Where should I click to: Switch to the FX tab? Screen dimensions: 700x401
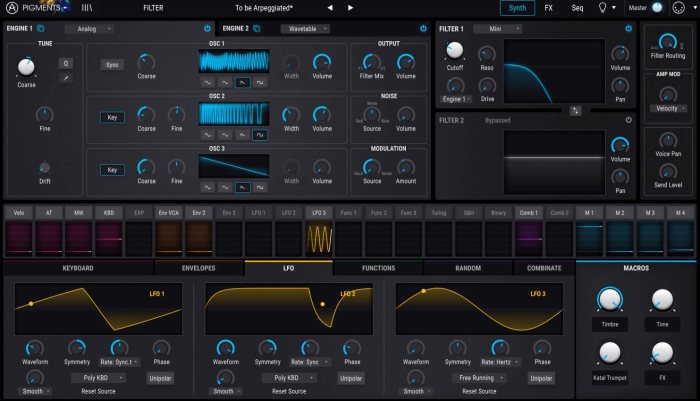pyautogui.click(x=548, y=8)
